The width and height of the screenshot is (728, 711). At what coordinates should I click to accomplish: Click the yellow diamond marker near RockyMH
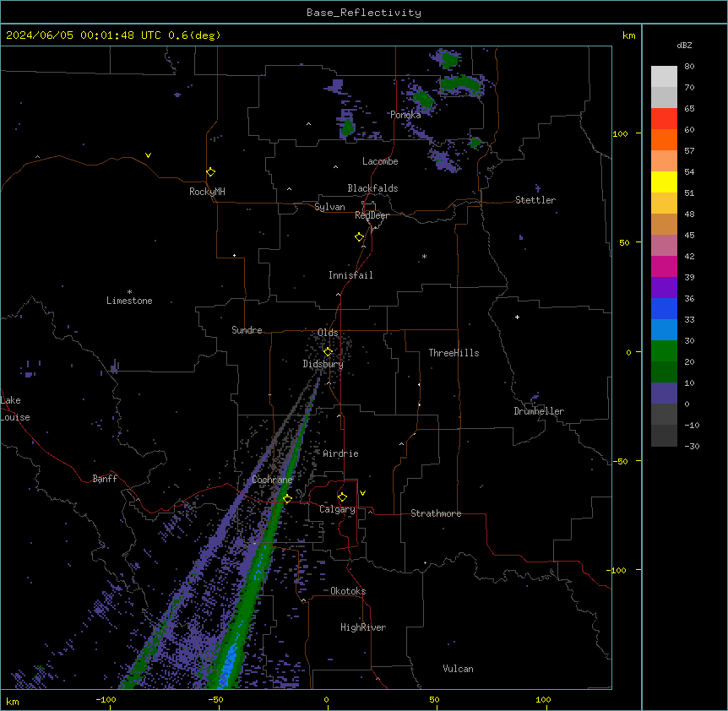[211, 172]
